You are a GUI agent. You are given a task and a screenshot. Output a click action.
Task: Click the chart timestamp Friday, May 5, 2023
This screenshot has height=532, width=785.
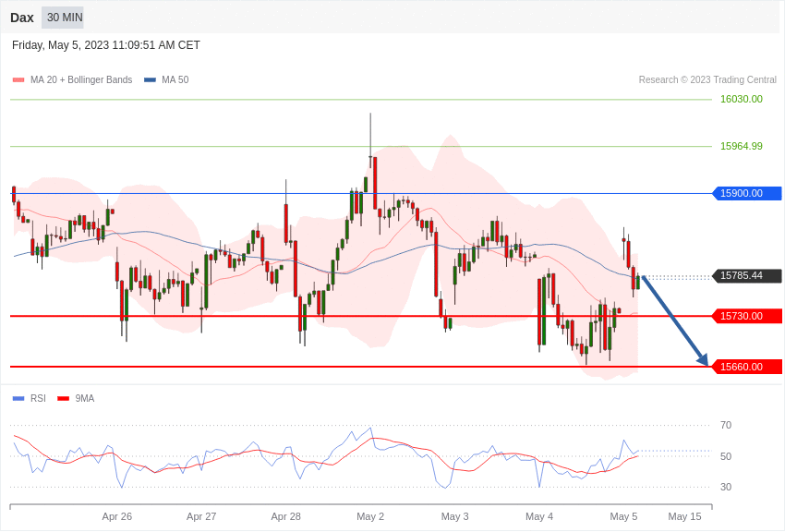(x=106, y=45)
